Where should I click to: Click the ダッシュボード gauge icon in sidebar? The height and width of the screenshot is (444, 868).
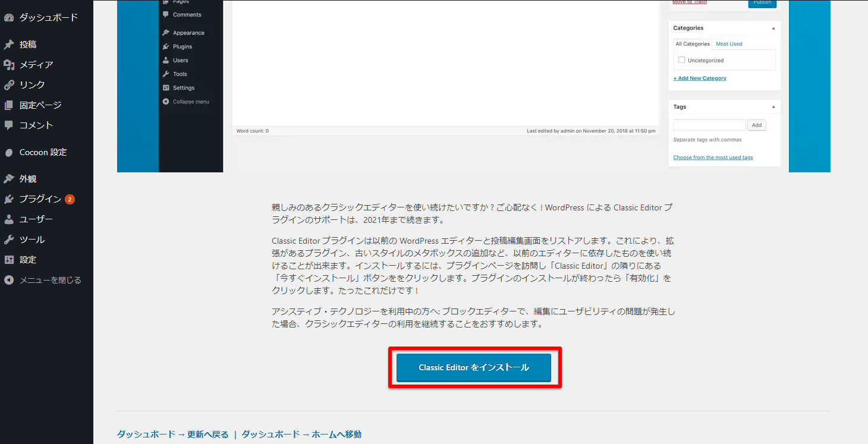tap(9, 18)
